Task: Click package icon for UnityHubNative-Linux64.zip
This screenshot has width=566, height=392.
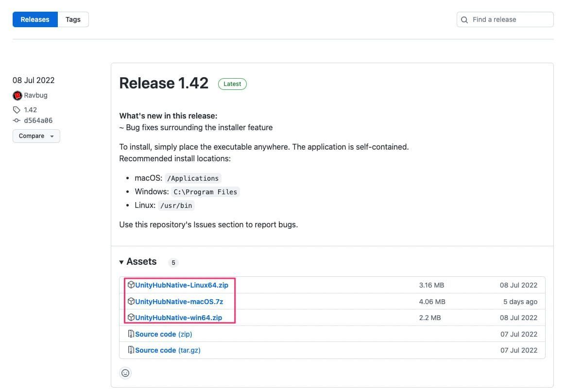Action: coord(131,285)
